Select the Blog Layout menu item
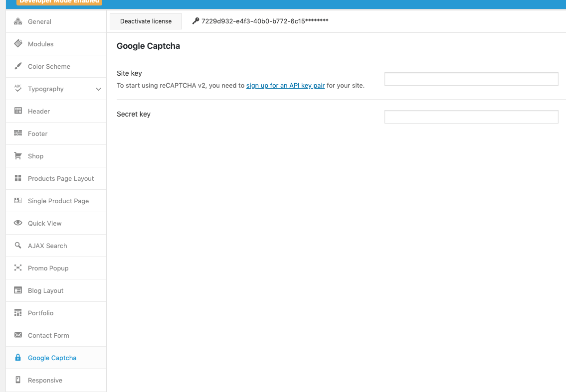566x392 pixels. (x=56, y=290)
